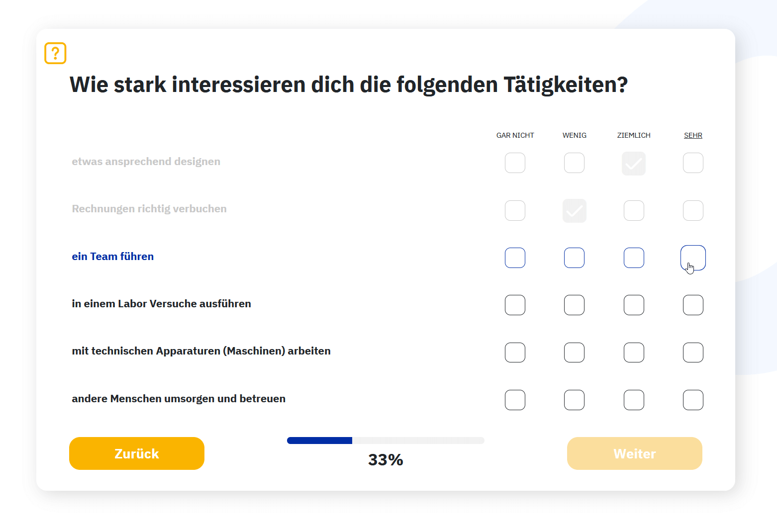
Task: Click the 33% progress bar
Action: tap(386, 440)
